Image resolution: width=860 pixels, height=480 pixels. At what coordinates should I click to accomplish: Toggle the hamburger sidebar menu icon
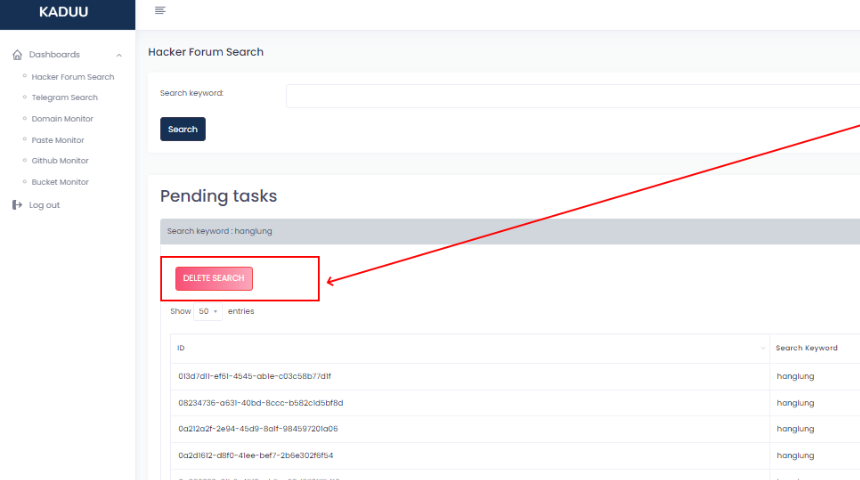click(x=160, y=10)
